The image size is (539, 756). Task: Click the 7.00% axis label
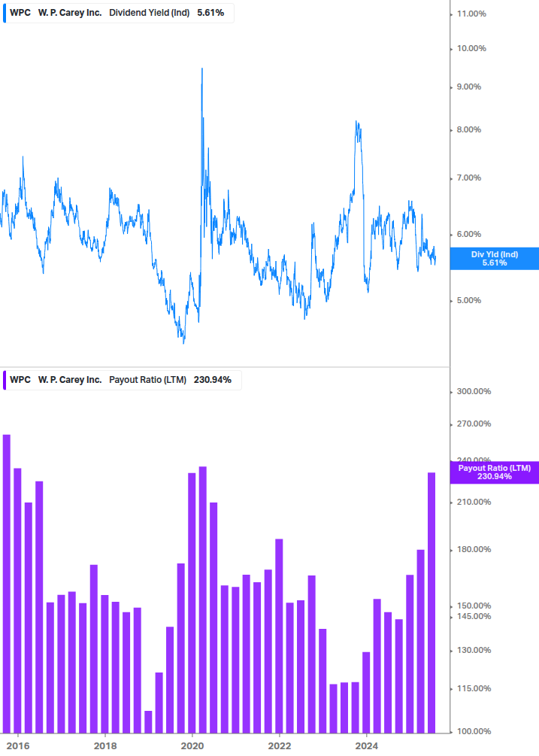tap(468, 178)
